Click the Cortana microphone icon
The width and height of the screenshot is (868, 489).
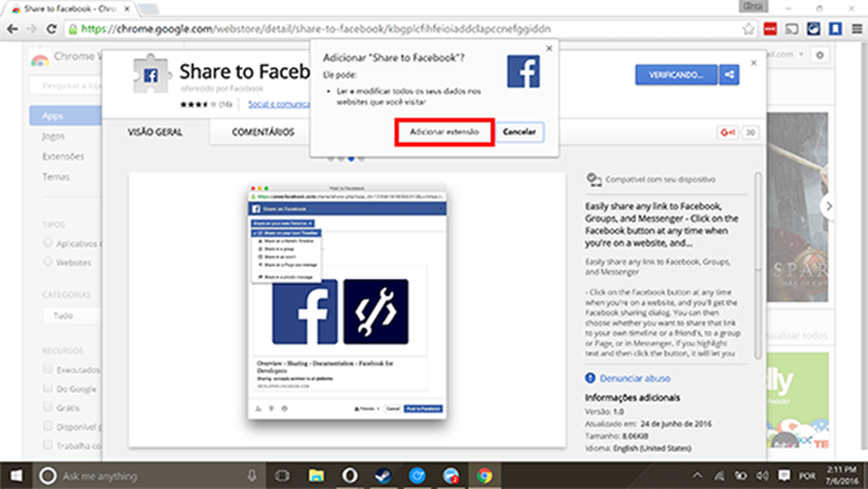click(251, 476)
